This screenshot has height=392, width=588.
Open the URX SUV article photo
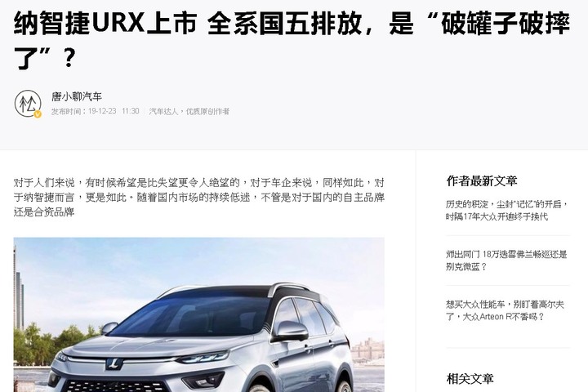(199, 314)
